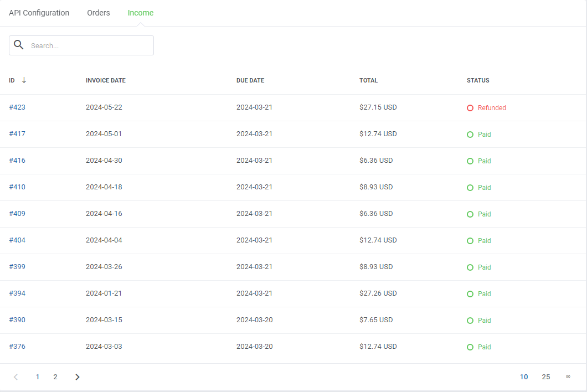The image size is (587, 392).
Task: Click invoice date 2024-04-30
Action: click(x=104, y=160)
